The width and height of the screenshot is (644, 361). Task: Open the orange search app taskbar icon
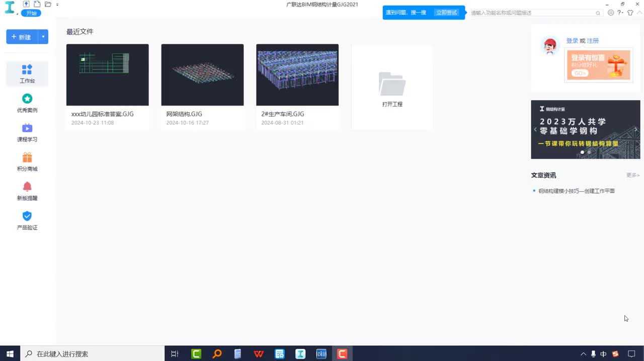[x=217, y=354]
